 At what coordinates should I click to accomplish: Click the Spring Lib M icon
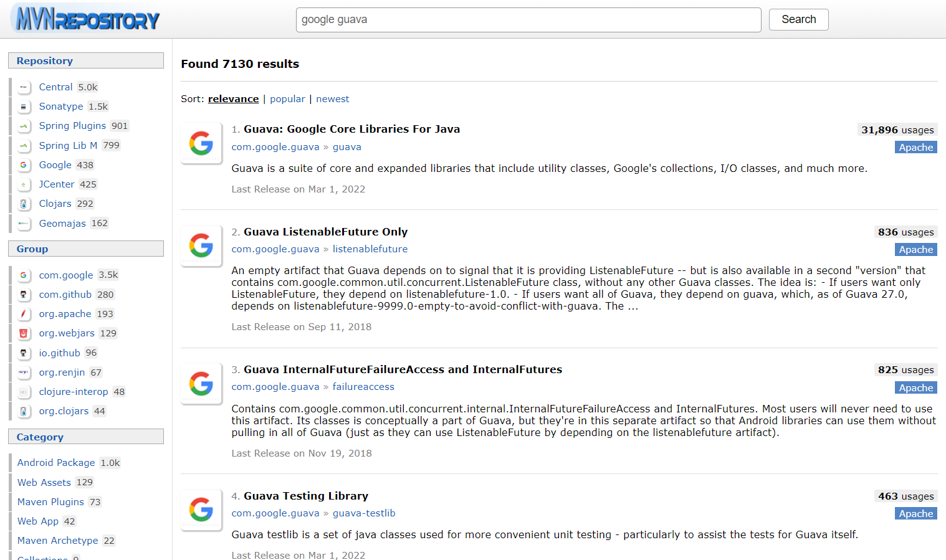tap(24, 146)
